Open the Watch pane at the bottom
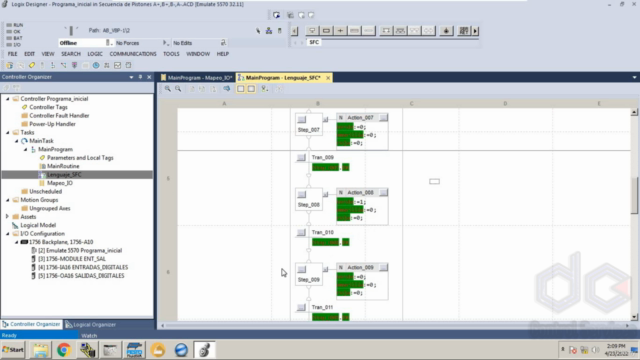The height and width of the screenshot is (360, 640). (89, 336)
